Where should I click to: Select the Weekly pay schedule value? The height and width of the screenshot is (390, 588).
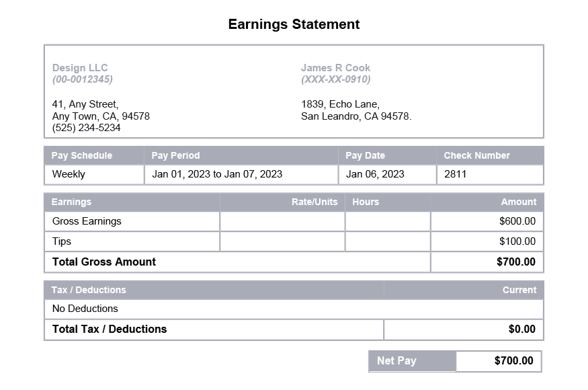point(69,174)
